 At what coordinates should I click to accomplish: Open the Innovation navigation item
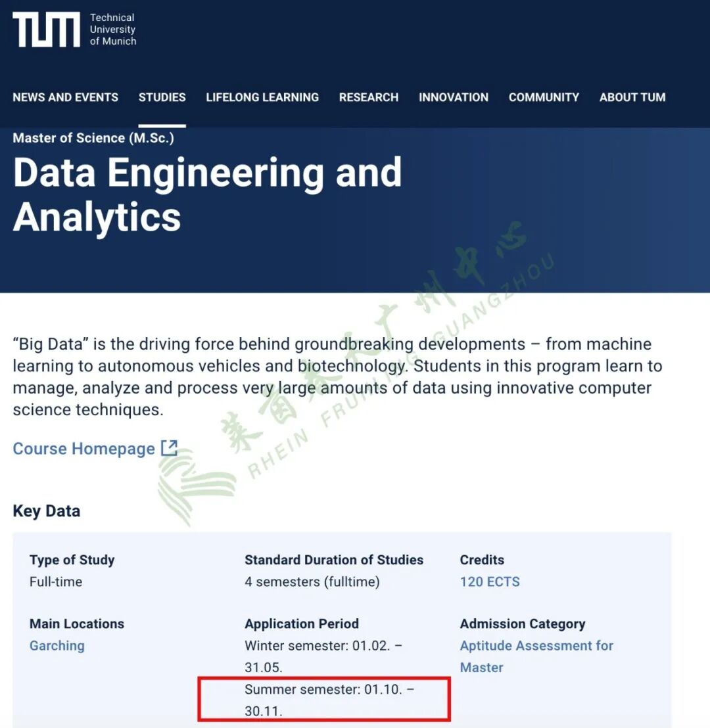click(x=454, y=97)
